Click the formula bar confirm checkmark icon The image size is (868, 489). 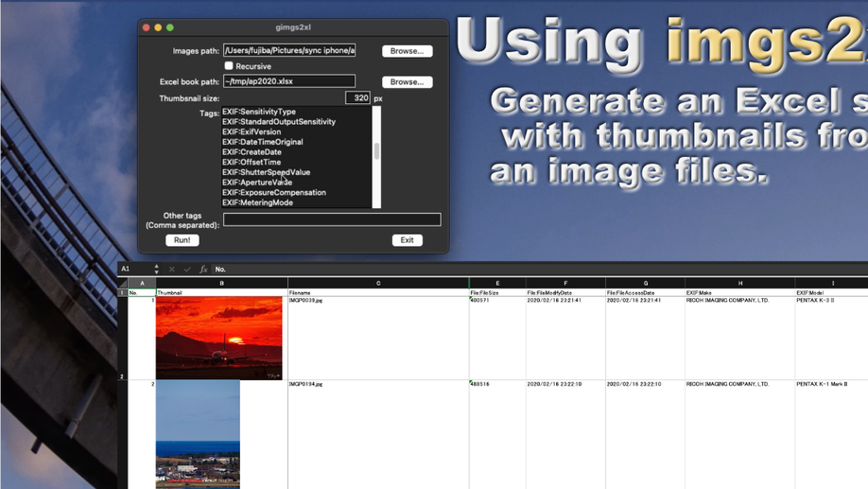pos(187,270)
